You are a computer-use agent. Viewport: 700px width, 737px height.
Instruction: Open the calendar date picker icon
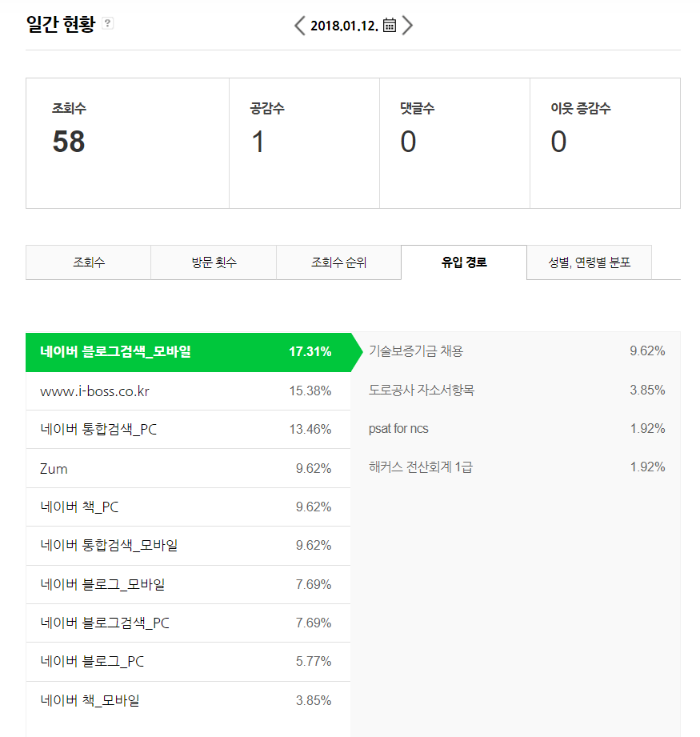[390, 25]
